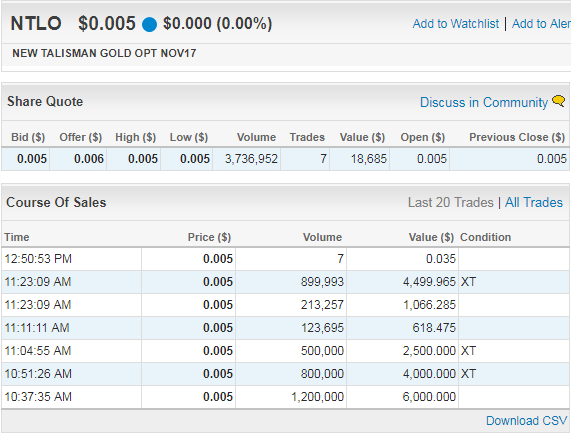Screen dimensions: 571x433
Task: Click the $0.000 (0.00%) change value
Action: (x=217, y=24)
